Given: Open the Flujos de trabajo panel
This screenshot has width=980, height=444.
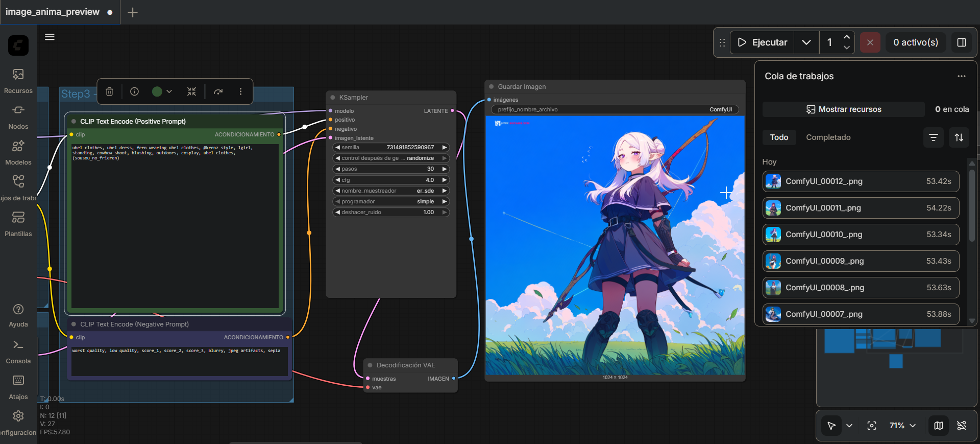Looking at the screenshot, I should [x=18, y=188].
